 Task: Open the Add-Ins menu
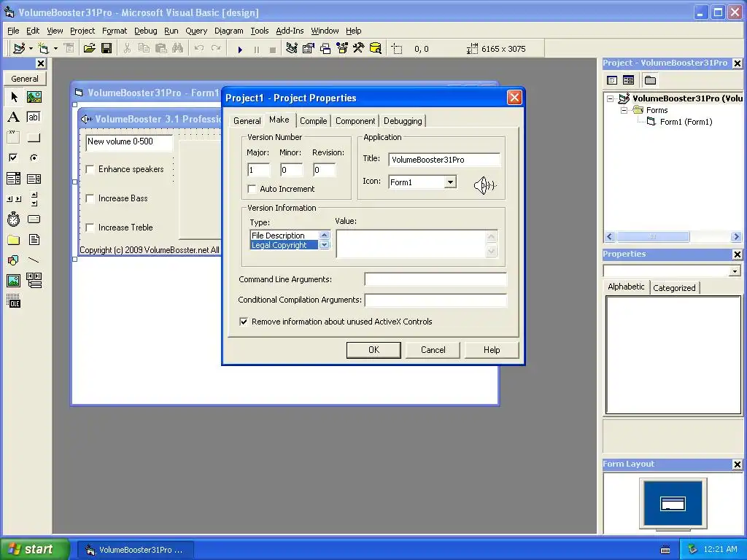[290, 31]
